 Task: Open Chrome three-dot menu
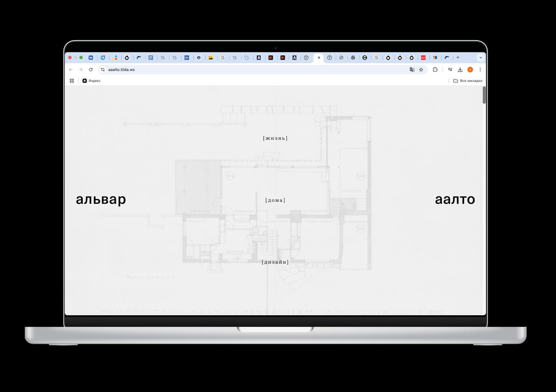(480, 69)
